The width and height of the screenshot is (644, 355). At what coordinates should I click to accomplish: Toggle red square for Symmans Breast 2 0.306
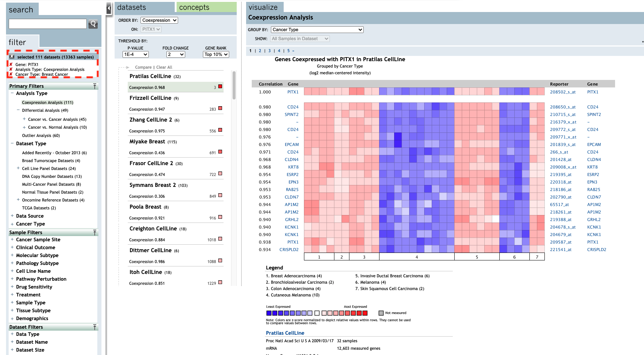220,196
